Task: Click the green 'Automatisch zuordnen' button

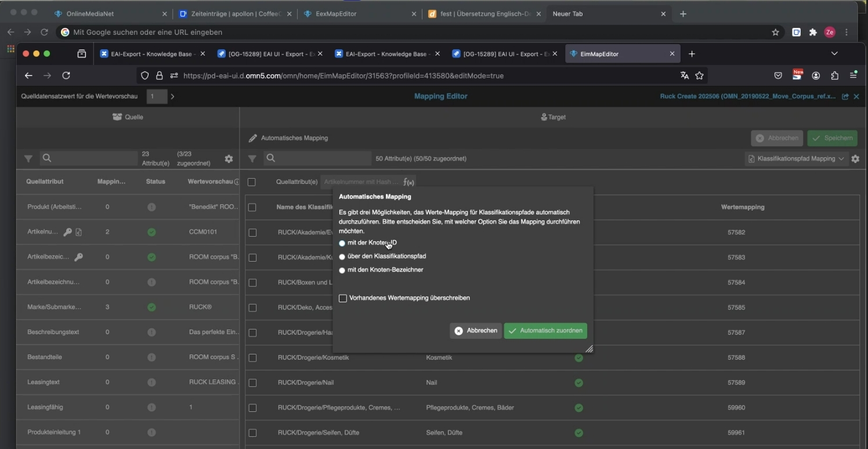Action: [545, 331]
